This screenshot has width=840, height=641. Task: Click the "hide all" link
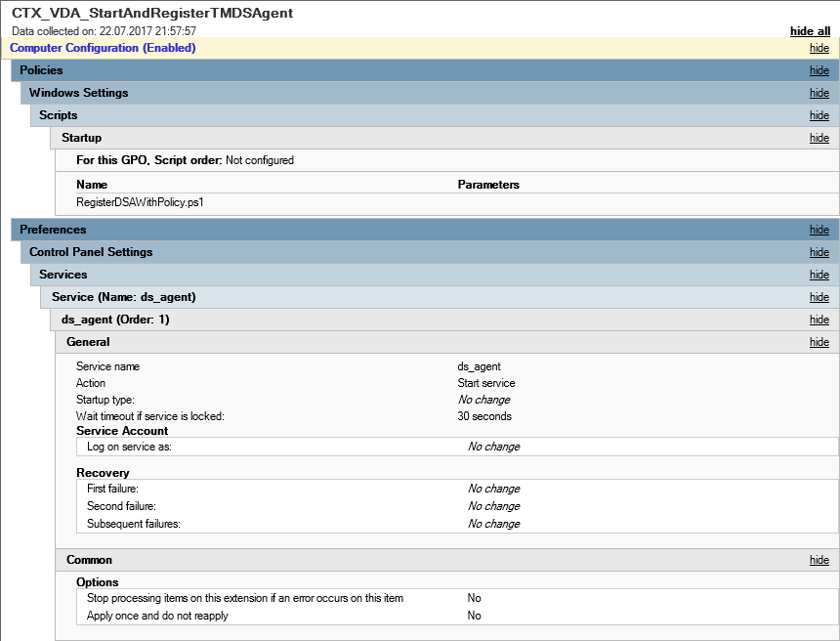point(810,31)
